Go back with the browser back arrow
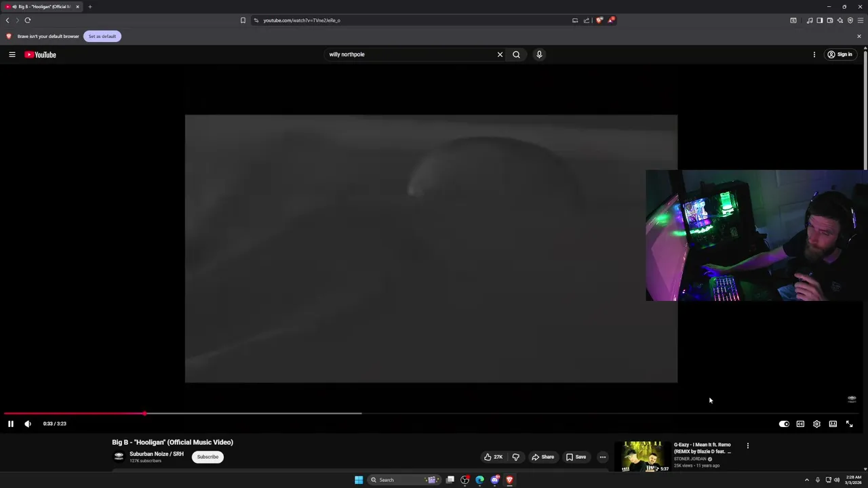The height and width of the screenshot is (488, 868). pyautogui.click(x=7, y=20)
